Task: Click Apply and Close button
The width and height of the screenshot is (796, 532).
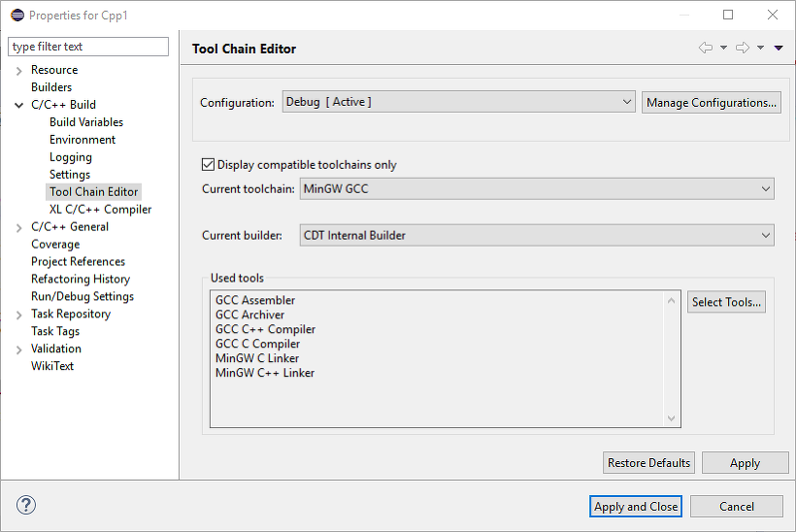Action: [x=636, y=507]
